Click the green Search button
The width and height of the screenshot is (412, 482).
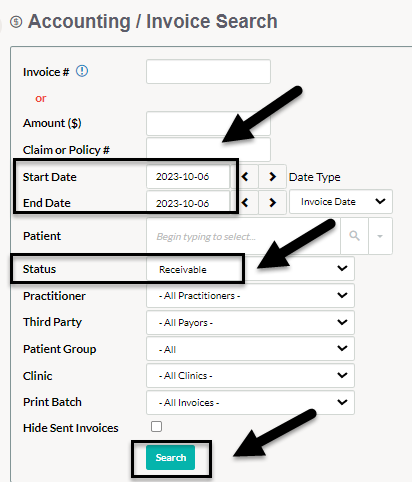170,457
